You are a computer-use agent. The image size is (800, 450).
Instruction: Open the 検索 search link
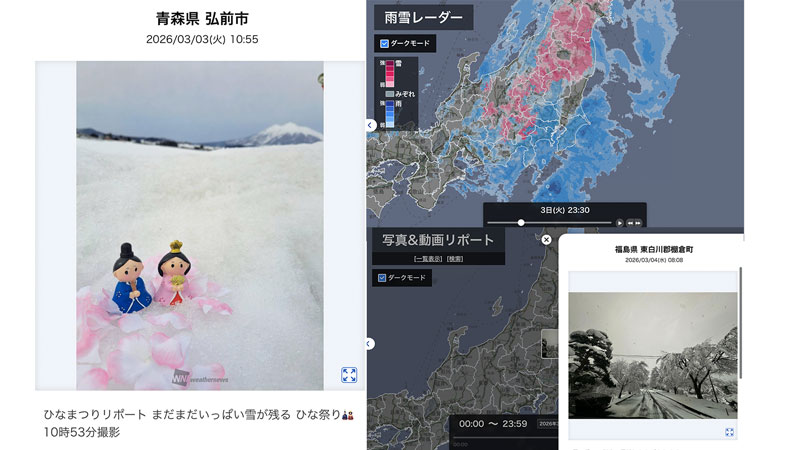coord(455,259)
